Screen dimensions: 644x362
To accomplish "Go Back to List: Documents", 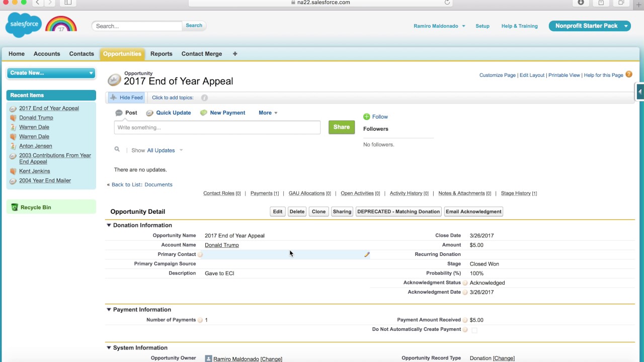I will [142, 185].
